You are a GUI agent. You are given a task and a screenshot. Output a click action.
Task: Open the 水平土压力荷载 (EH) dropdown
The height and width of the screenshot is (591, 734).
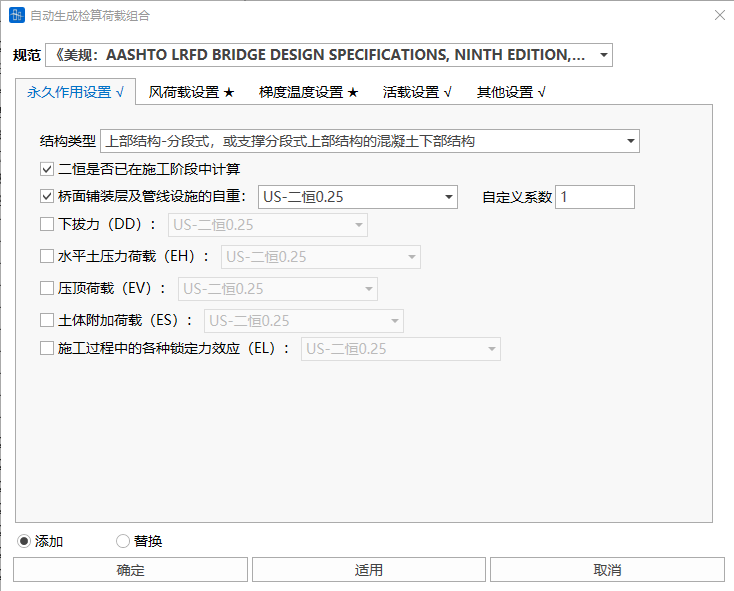coord(321,257)
